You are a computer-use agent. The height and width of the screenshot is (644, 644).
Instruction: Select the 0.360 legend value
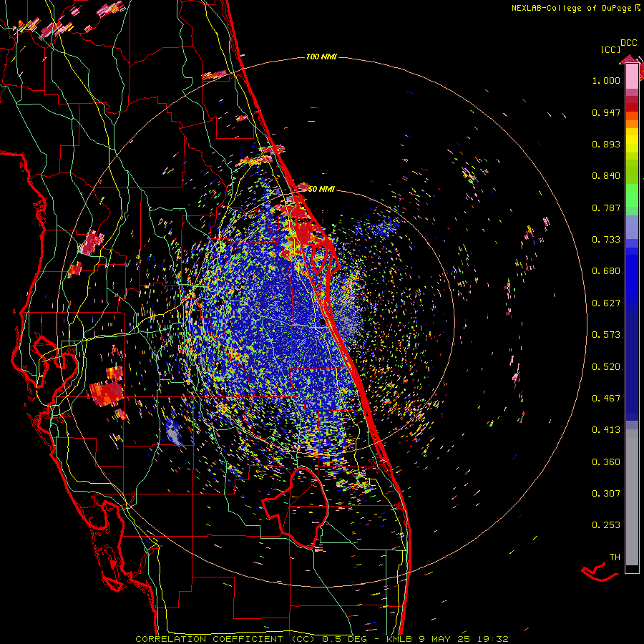tap(606, 462)
